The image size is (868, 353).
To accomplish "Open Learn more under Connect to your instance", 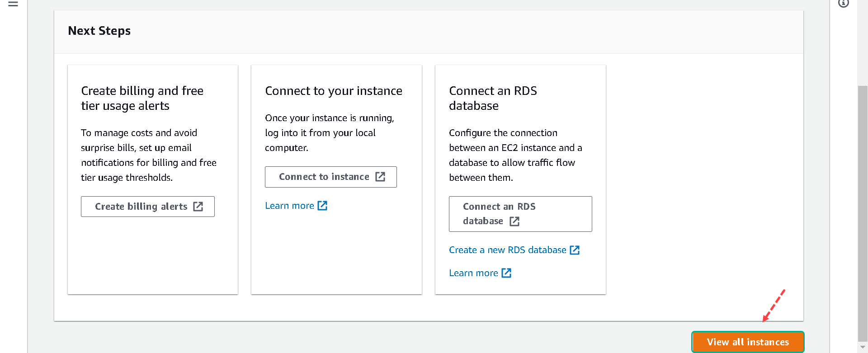I will tap(296, 206).
